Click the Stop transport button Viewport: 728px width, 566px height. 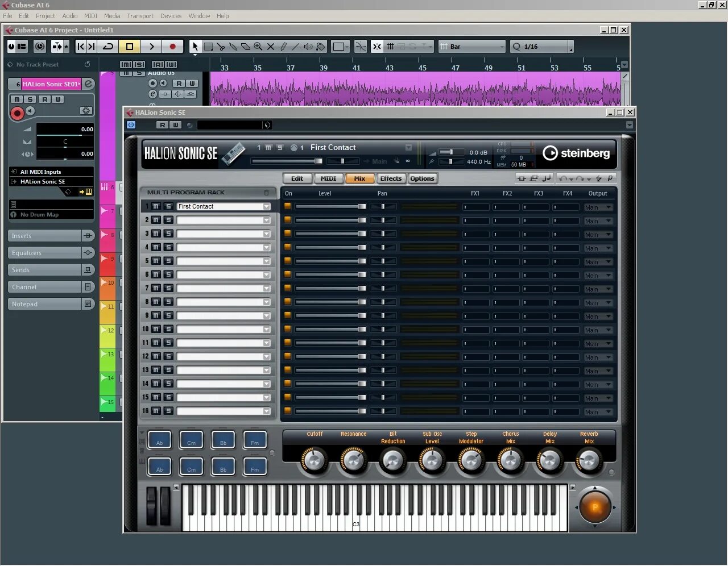click(130, 46)
